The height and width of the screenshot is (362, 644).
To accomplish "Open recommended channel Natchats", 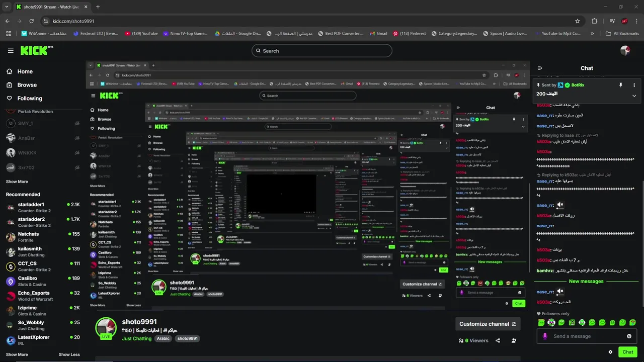I will [43, 237].
